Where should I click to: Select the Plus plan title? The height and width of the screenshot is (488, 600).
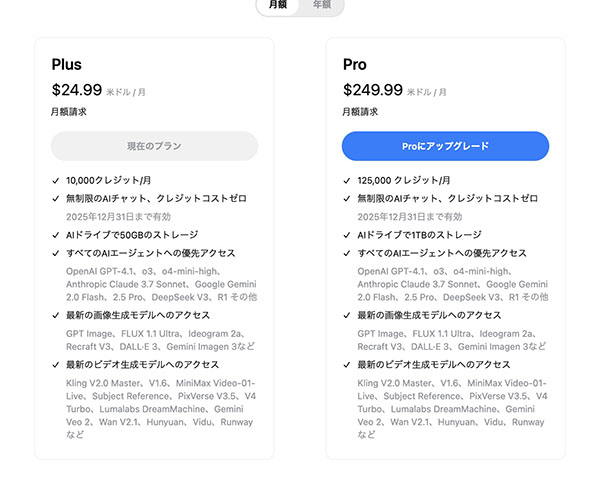67,64
